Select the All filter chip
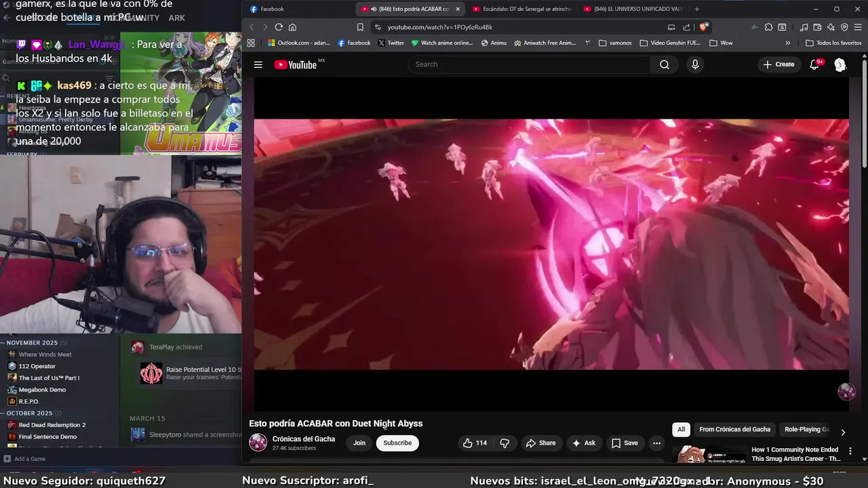 coord(681,429)
